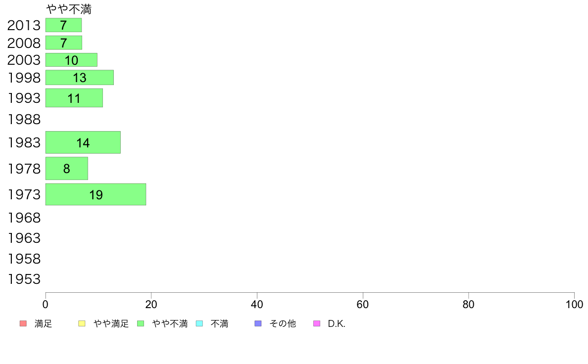Click the cyan 不満 legend swatch

click(199, 323)
